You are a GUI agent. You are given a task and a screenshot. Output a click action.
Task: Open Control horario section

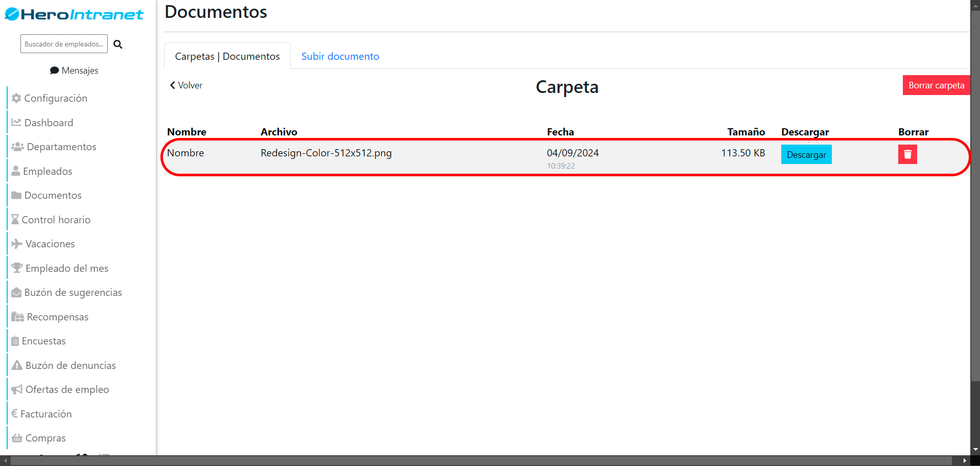point(56,220)
